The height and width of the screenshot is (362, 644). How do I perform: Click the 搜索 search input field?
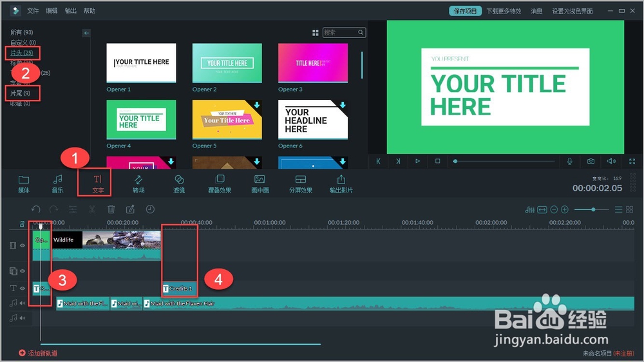pos(344,32)
